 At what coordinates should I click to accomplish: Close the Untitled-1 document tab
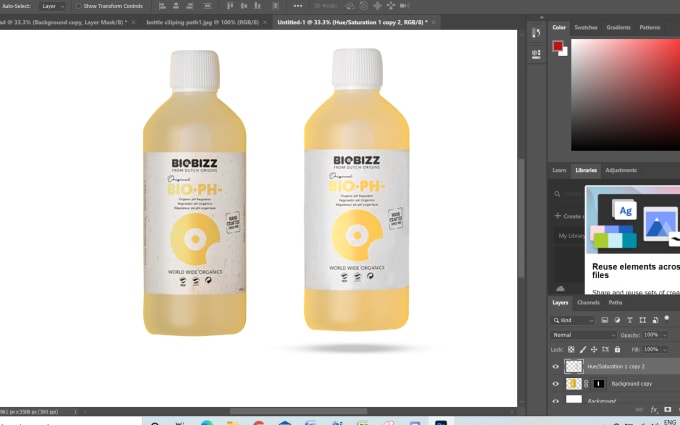click(x=433, y=22)
